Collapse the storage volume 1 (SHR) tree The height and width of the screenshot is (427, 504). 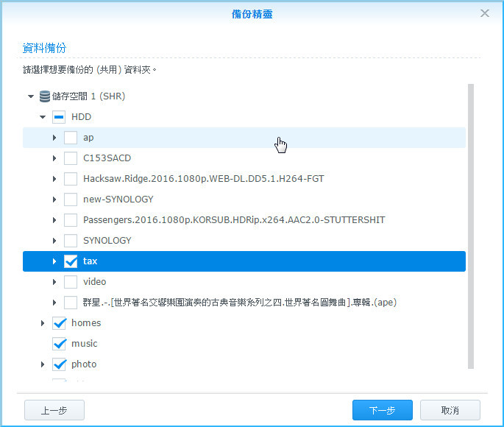pos(31,96)
